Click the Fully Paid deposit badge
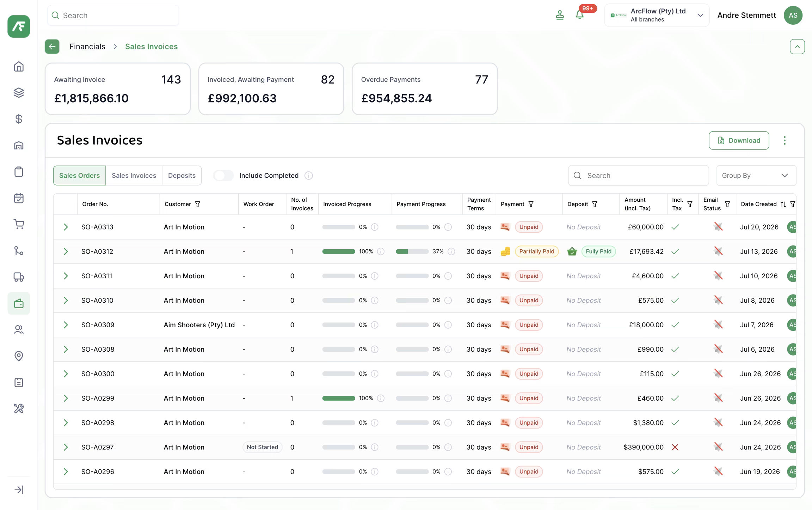The width and height of the screenshot is (812, 510). pos(598,251)
